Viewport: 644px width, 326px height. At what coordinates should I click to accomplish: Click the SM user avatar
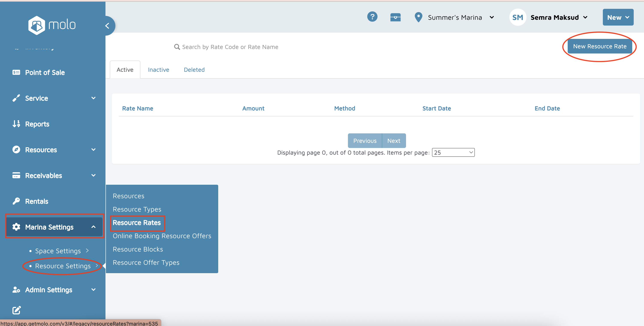[518, 17]
